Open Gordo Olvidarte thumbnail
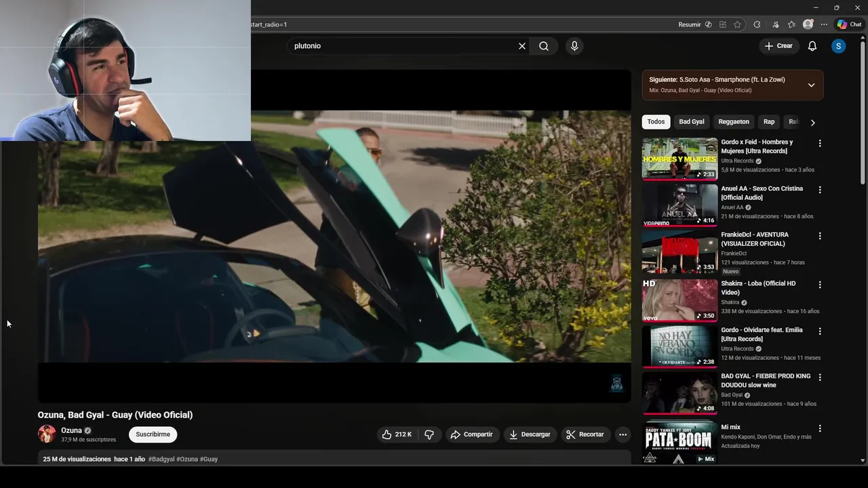The width and height of the screenshot is (868, 488). (x=679, y=346)
